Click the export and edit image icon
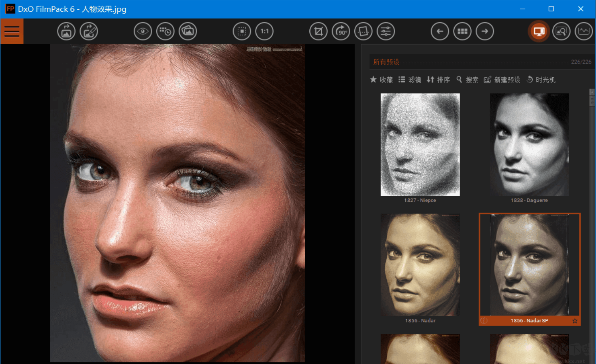596x364 pixels. (x=89, y=31)
